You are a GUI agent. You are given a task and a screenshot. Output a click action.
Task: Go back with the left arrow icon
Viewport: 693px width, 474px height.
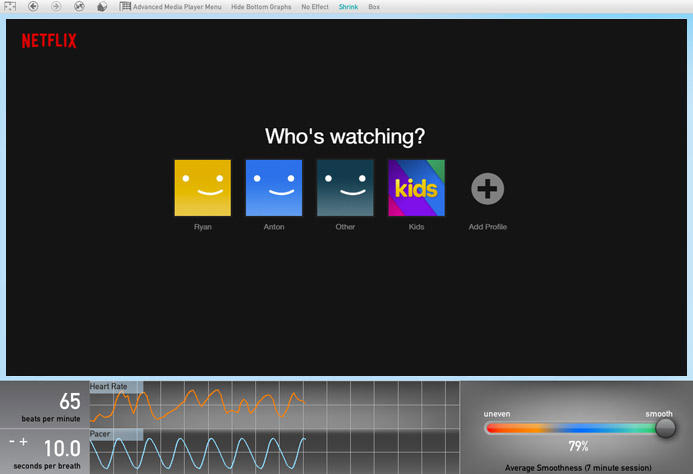tap(33, 7)
